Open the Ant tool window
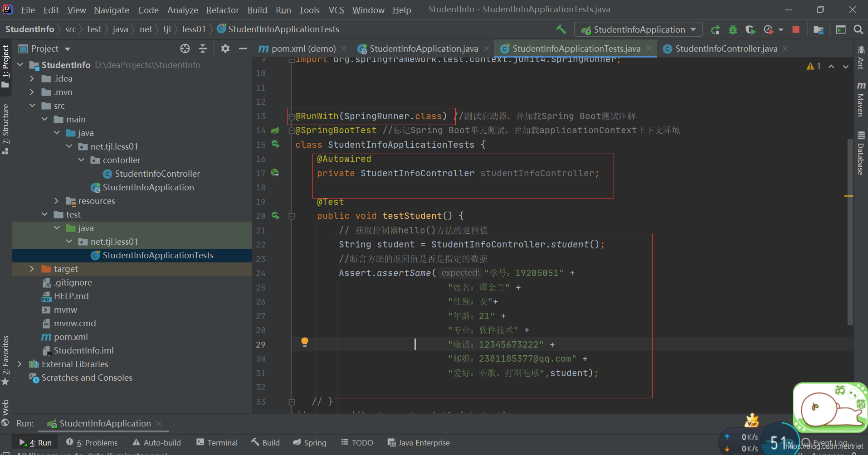Image resolution: width=868 pixels, height=455 pixels. tap(860, 58)
